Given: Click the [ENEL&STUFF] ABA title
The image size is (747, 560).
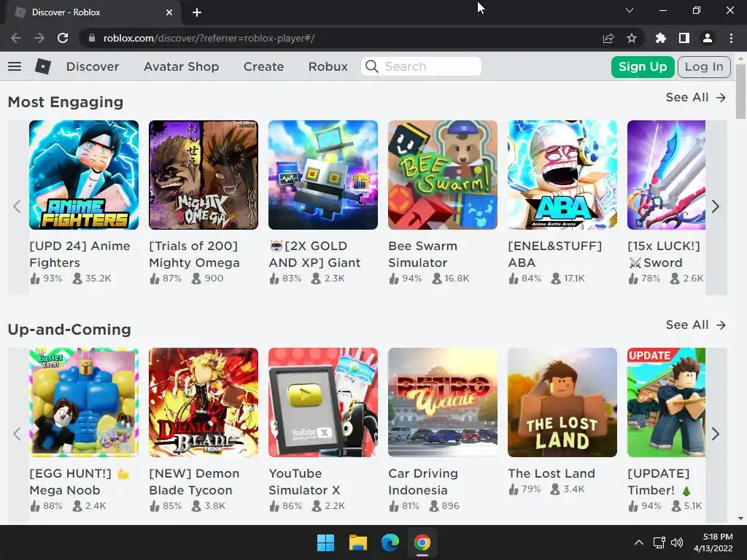Looking at the screenshot, I should tap(554, 254).
